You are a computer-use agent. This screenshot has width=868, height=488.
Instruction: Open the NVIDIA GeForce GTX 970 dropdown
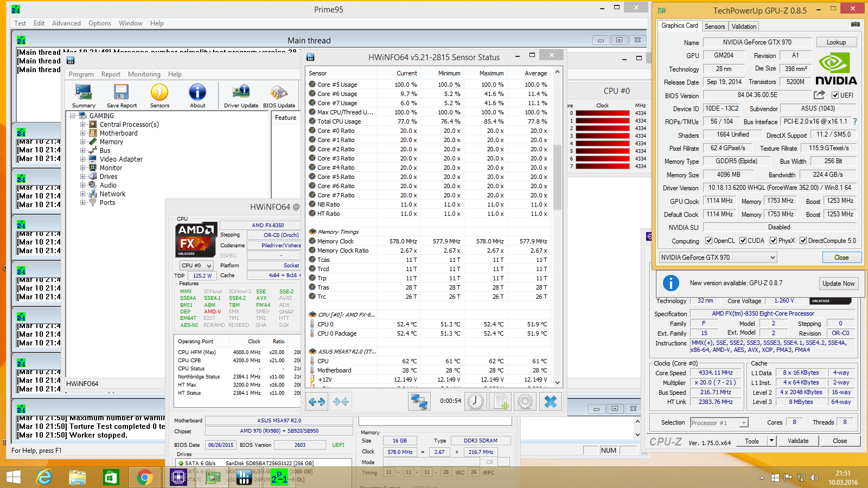[718, 258]
